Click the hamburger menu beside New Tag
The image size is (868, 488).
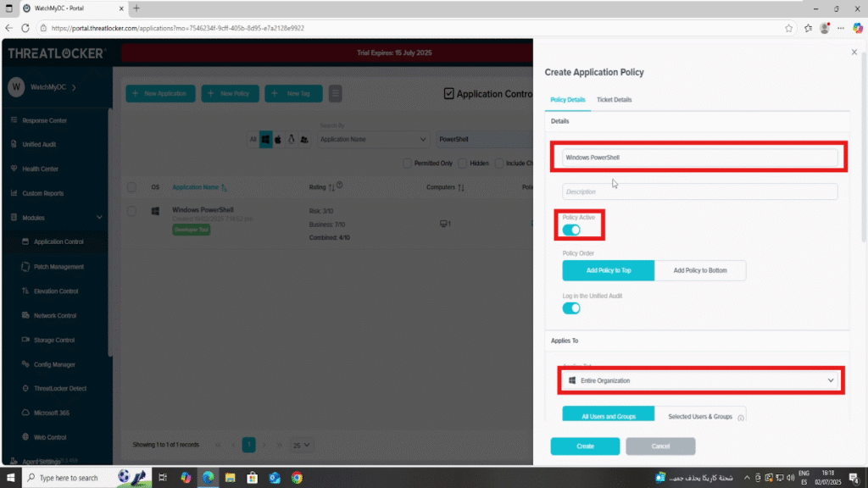[335, 93]
